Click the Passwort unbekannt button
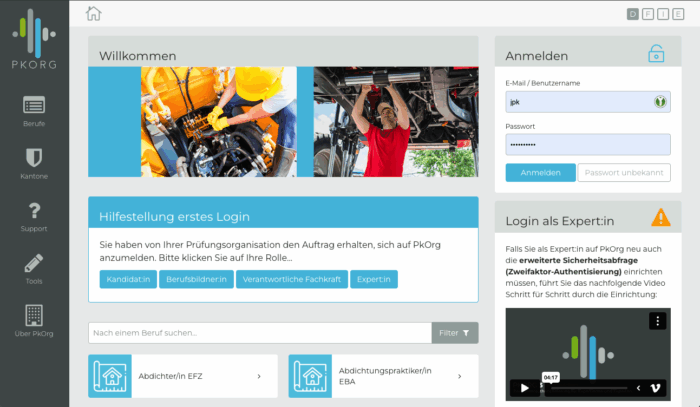The image size is (700, 407). 624,172
